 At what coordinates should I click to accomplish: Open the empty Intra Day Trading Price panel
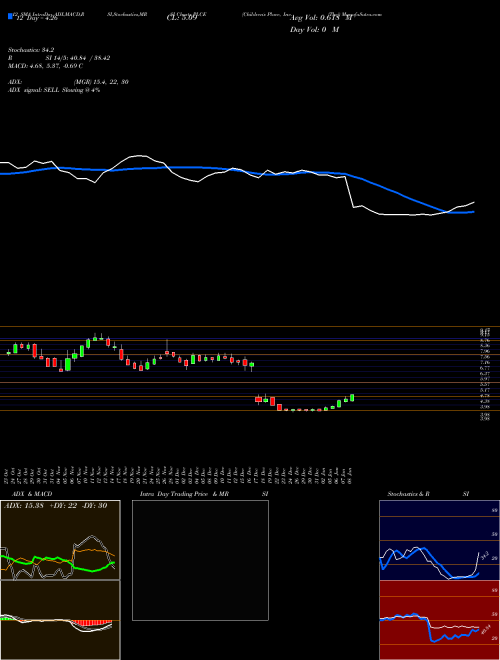coord(200,560)
